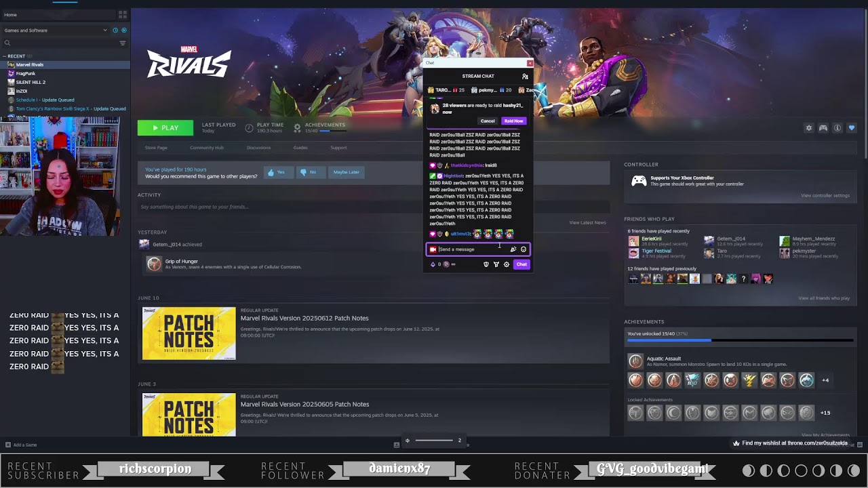Open the Guides tab

[x=300, y=148]
